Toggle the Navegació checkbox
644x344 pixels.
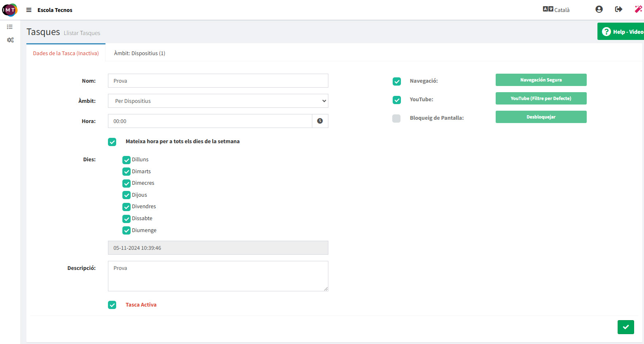click(397, 81)
